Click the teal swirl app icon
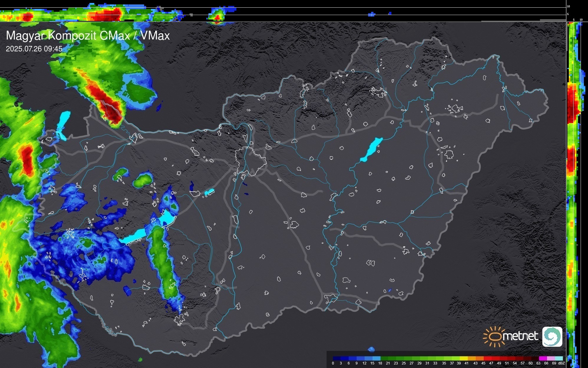588x368 pixels. click(x=552, y=336)
